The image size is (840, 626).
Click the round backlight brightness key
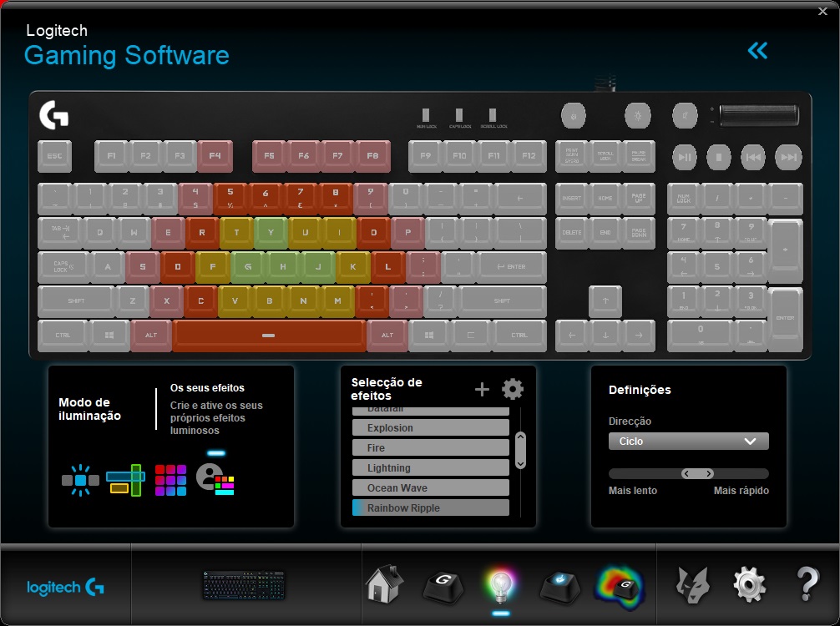coord(637,116)
